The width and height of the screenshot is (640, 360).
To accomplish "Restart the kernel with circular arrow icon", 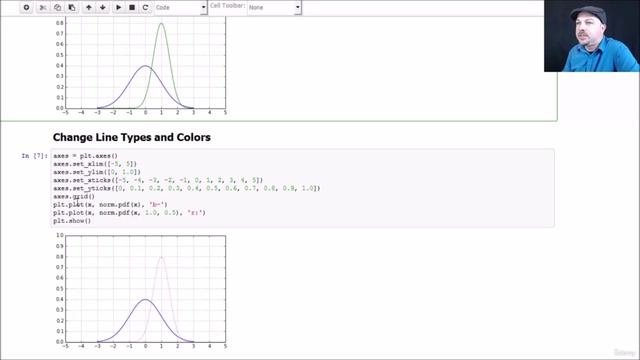I will pos(145,7).
